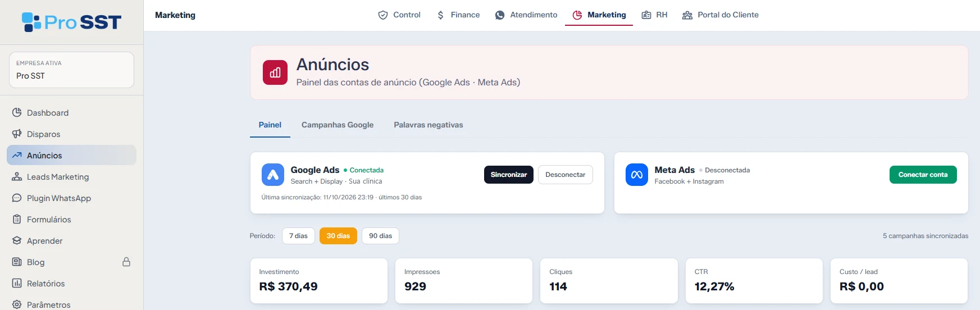Sync Google Ads with Sincronizar button
Image resolution: width=980 pixels, height=310 pixels.
coord(509,175)
